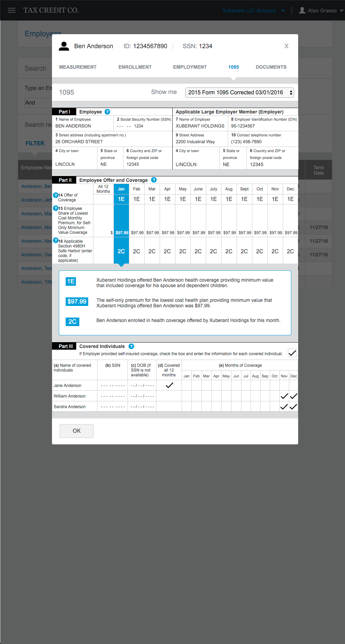Open help for Part II Employee Offer and Coverage
The image size is (345, 644).
click(x=154, y=180)
